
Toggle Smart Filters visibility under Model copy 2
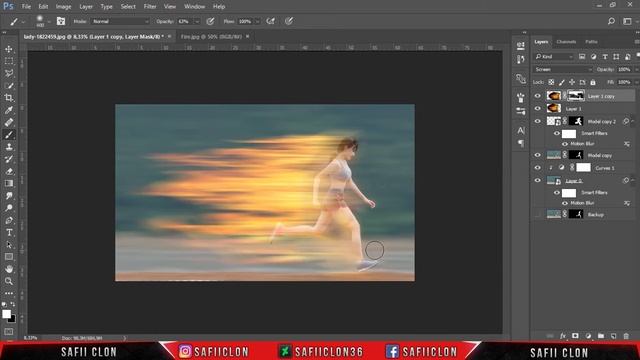point(557,133)
